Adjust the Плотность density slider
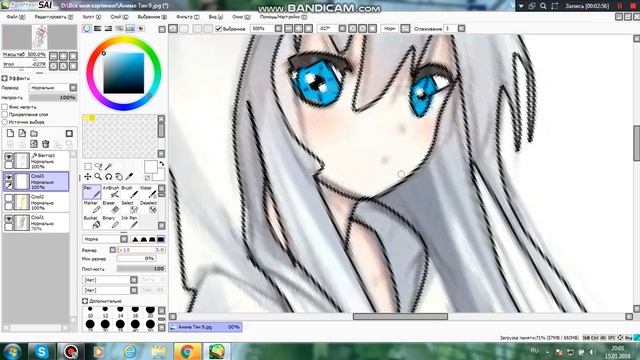640x360 pixels. pos(141,269)
